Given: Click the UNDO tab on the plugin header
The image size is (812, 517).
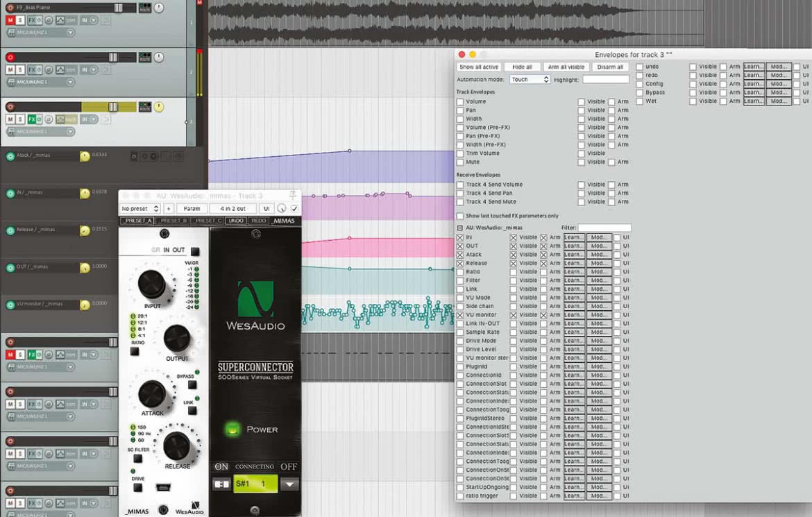Looking at the screenshot, I should pos(236,221).
